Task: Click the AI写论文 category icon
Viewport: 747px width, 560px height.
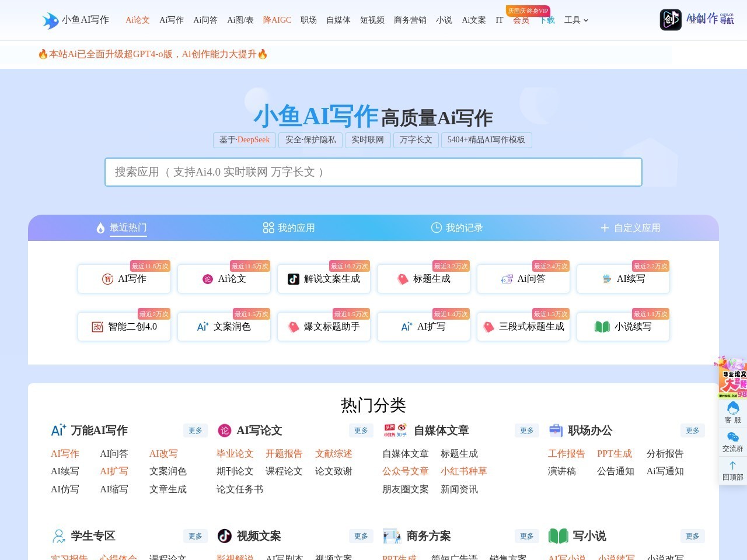Action: coord(224,430)
